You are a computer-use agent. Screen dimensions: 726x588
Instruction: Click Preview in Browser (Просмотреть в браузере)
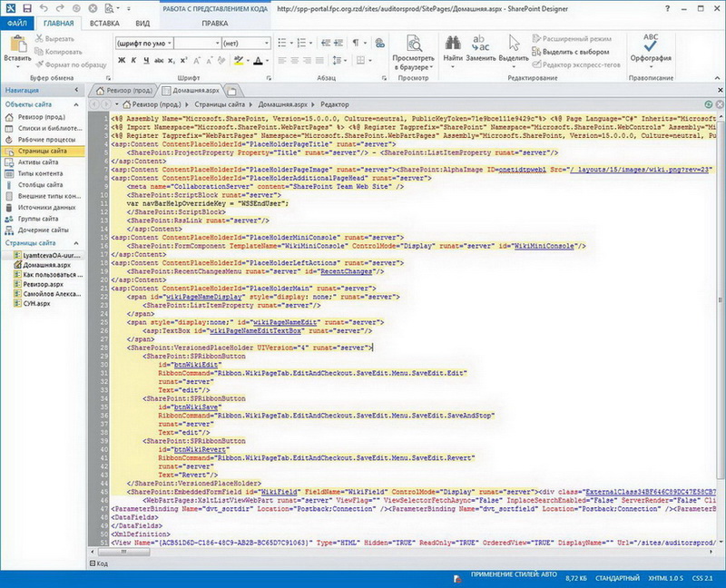click(414, 53)
